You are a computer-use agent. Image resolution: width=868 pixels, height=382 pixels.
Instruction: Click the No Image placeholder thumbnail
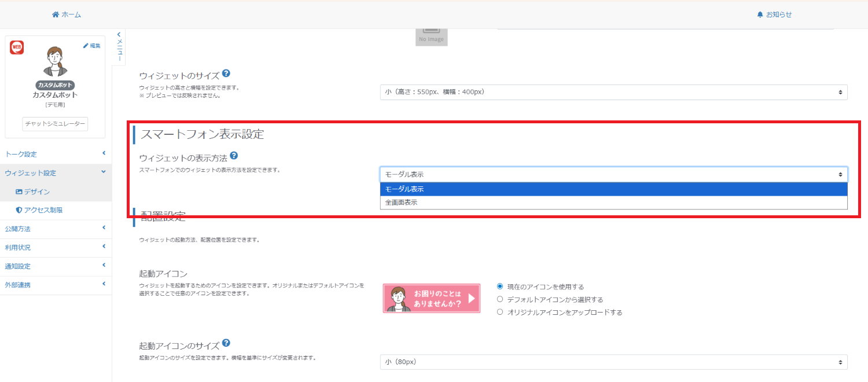coord(431,35)
